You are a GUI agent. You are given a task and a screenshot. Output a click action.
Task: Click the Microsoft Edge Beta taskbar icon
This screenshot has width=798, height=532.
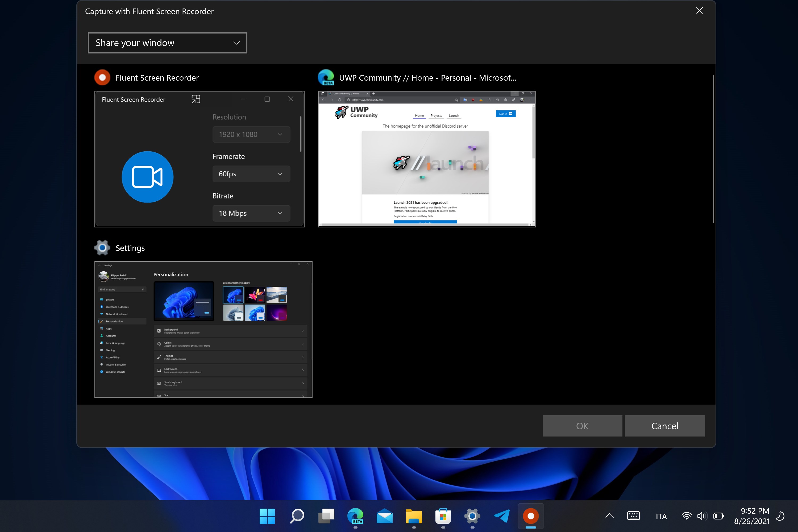coord(356,516)
